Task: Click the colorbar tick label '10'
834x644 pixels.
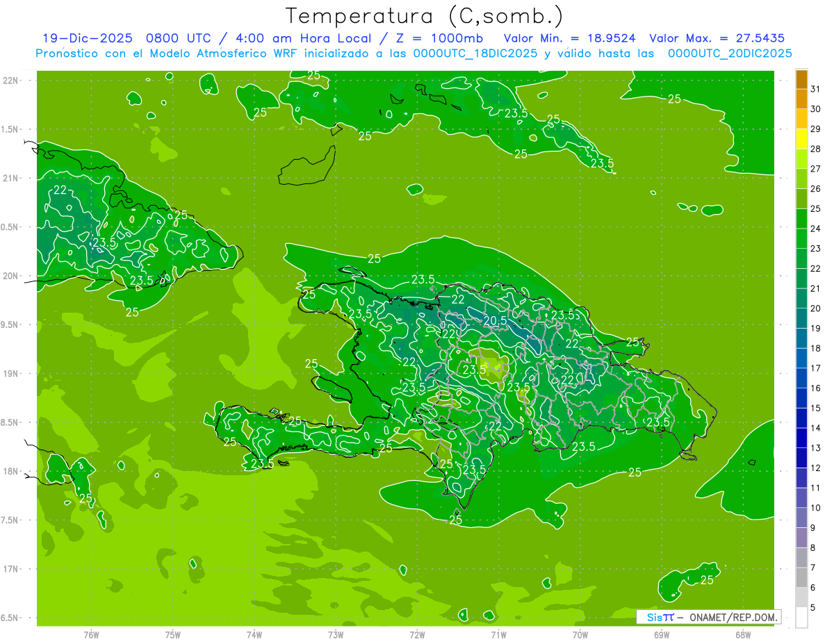Action: tap(816, 508)
